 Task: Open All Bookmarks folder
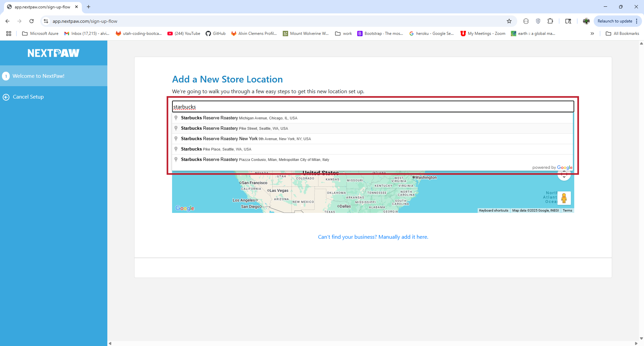pyautogui.click(x=623, y=34)
